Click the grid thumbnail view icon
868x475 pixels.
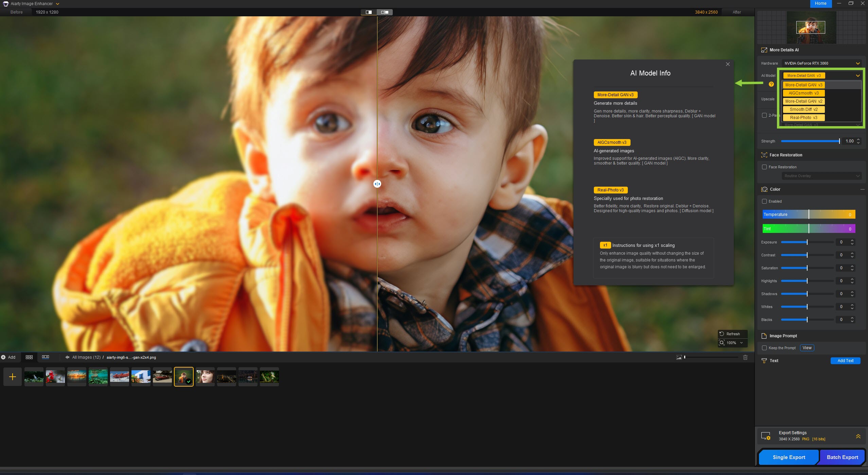pyautogui.click(x=29, y=357)
